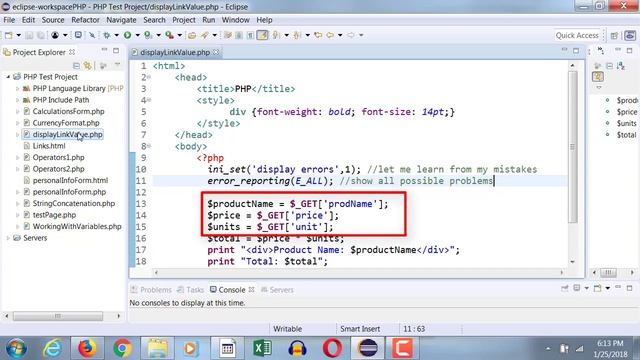
Task: Select StringConcatenation.php in Project Explorer
Action: click(73, 203)
